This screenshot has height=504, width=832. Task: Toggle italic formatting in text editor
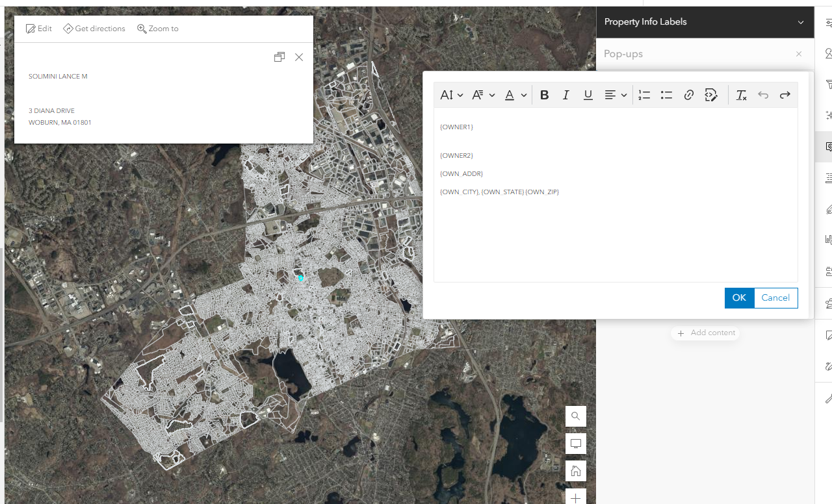[566, 95]
